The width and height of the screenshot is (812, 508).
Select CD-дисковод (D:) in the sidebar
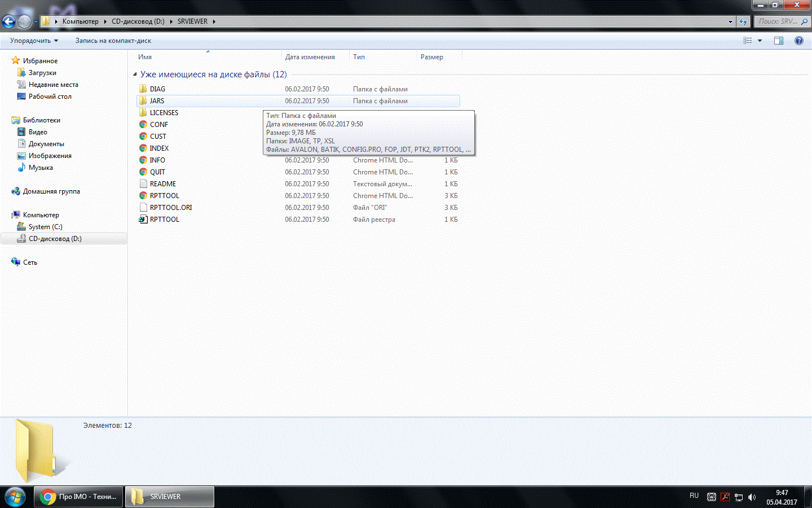pyautogui.click(x=55, y=239)
